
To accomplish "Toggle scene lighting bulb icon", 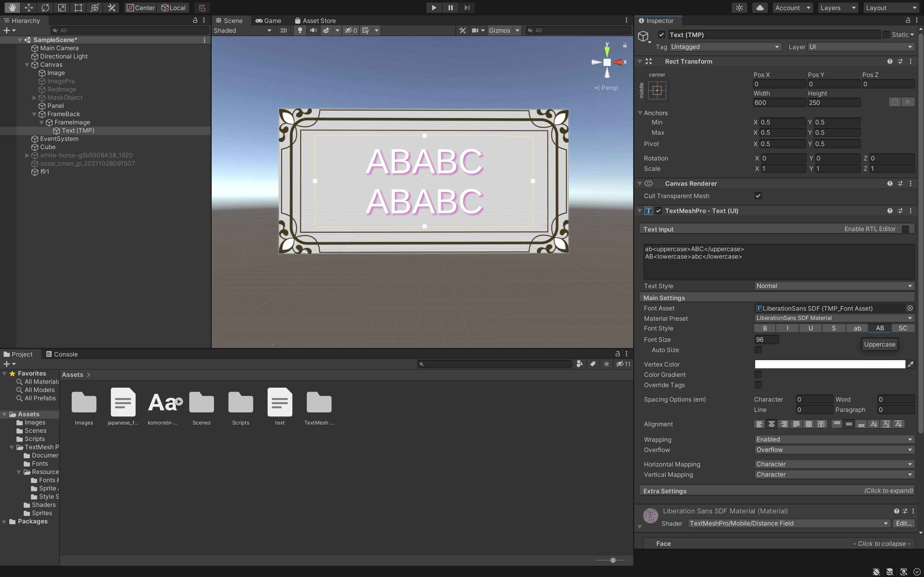I will coord(300,31).
